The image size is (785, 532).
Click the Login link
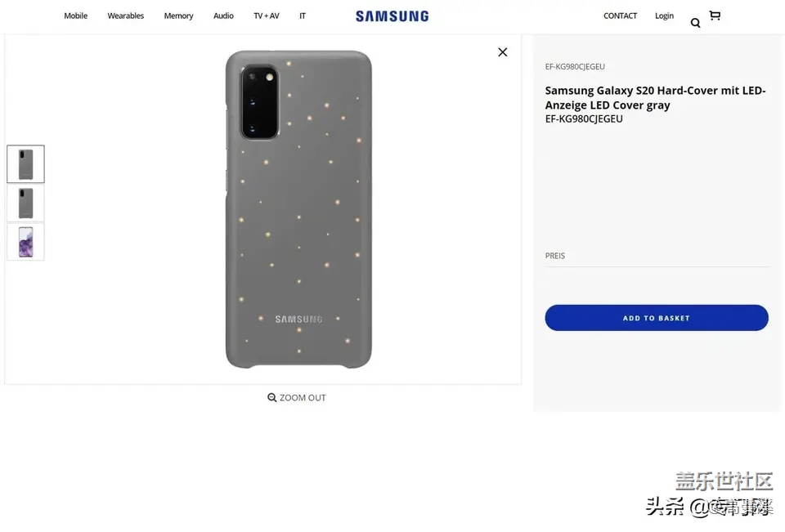pos(664,16)
